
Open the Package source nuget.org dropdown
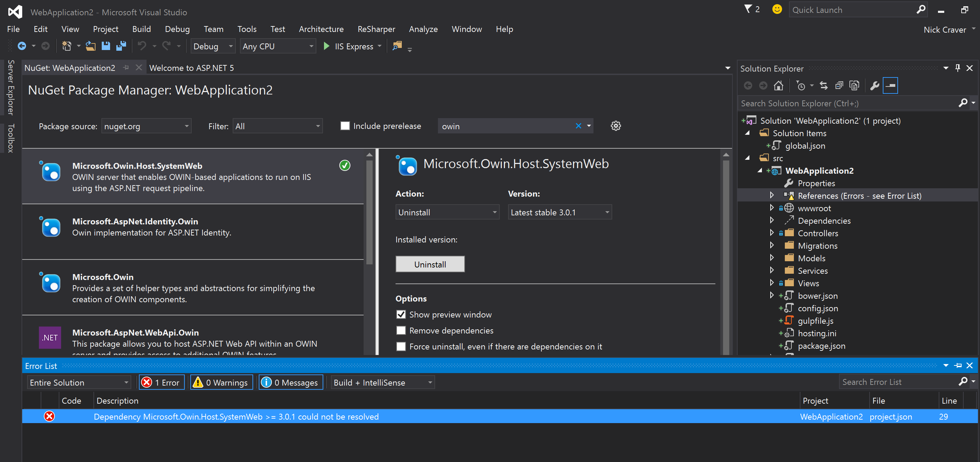point(146,126)
